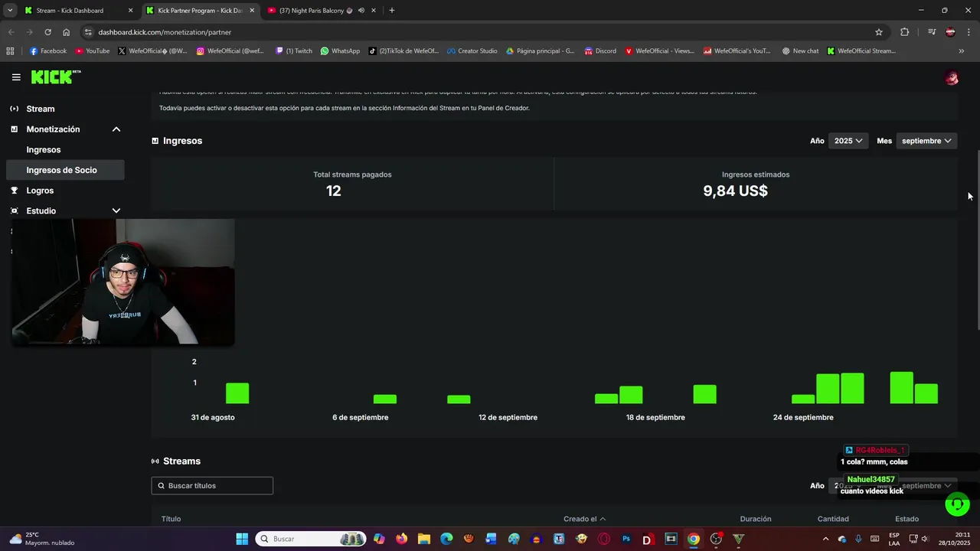
Task: Go to the browser home page
Action: 67,32
